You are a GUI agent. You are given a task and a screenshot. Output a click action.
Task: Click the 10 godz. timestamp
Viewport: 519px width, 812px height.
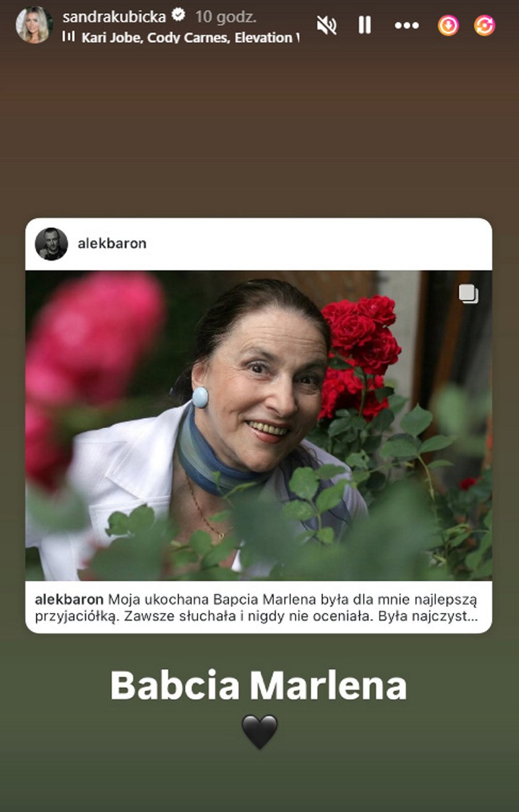click(x=226, y=17)
